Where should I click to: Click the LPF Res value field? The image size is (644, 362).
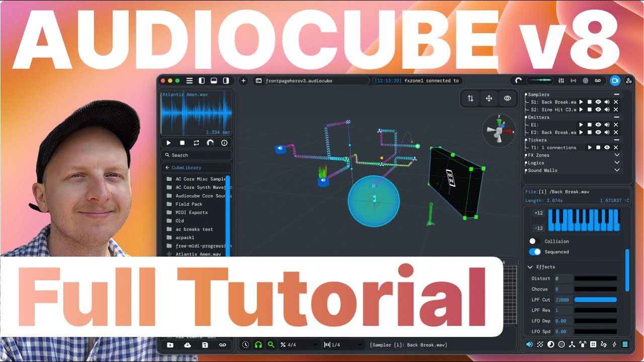coord(563,310)
